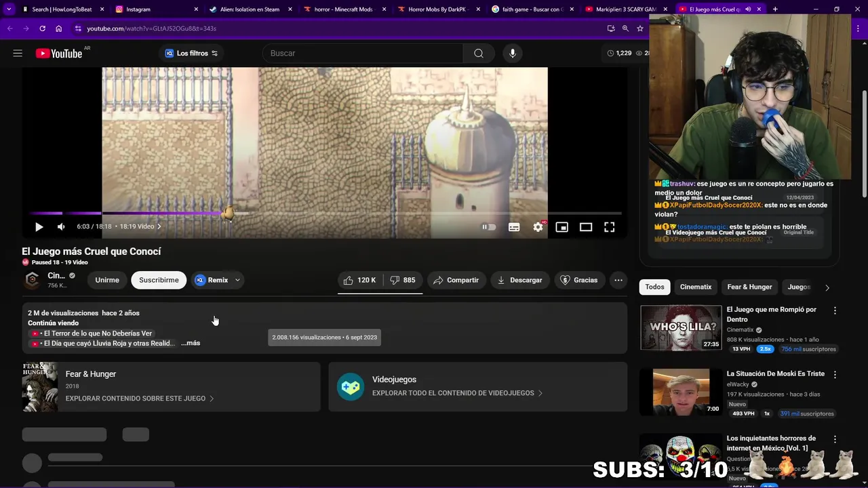Switch to Alien: Isolation en Steam tab

point(250,9)
